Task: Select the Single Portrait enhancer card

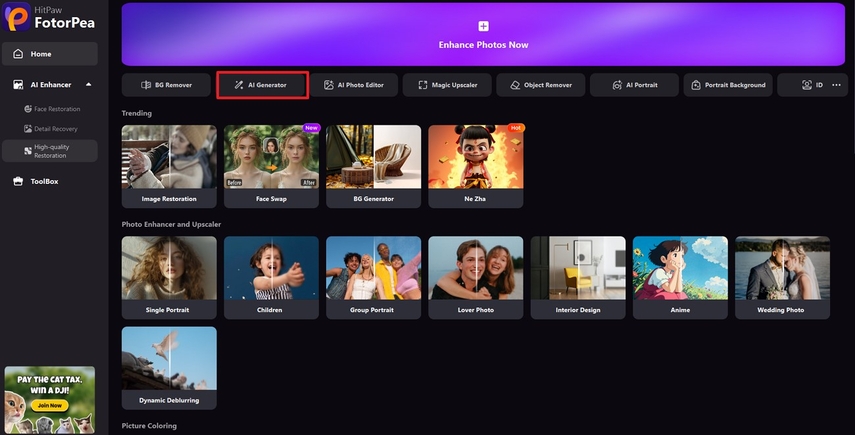Action: (169, 277)
